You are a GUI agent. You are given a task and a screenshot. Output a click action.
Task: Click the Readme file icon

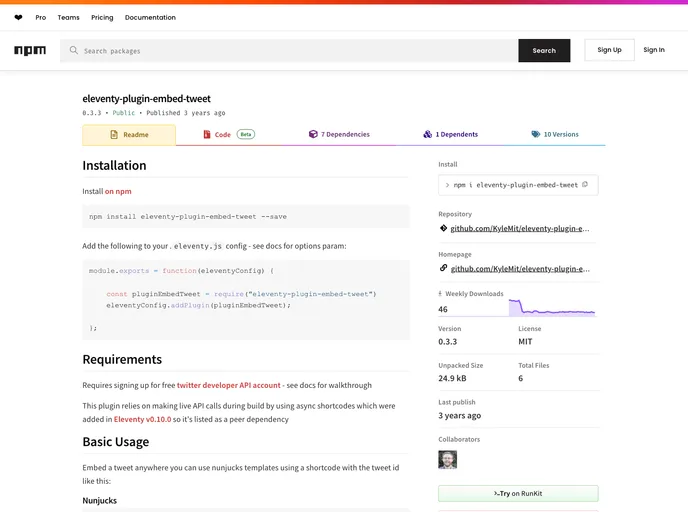click(x=114, y=135)
